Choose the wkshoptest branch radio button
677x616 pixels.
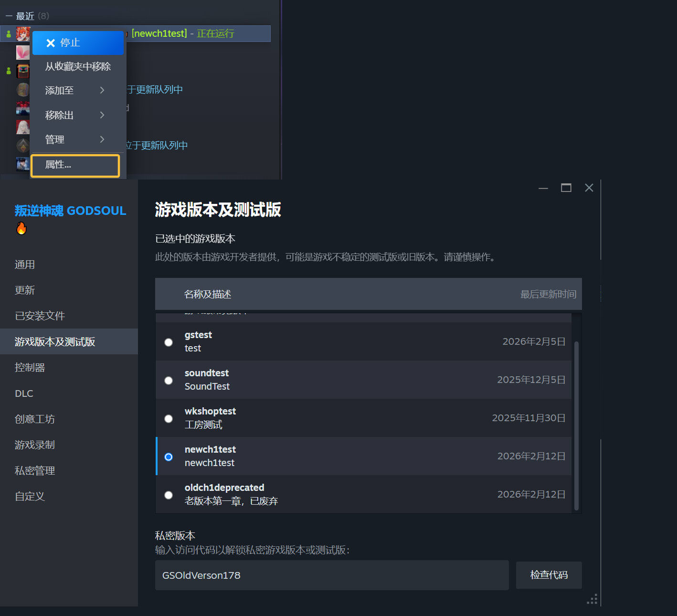[x=169, y=419]
